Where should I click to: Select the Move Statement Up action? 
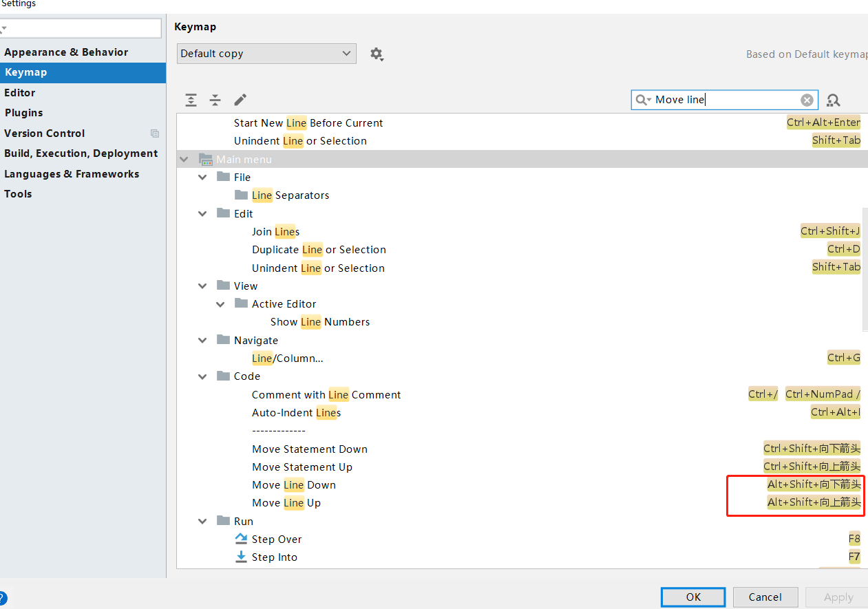302,467
